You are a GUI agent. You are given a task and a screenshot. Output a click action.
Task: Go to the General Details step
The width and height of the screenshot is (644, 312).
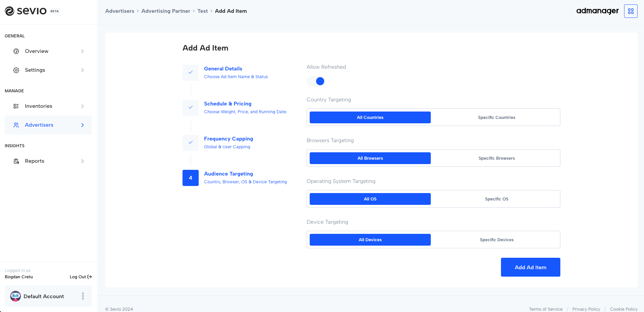tap(223, 69)
